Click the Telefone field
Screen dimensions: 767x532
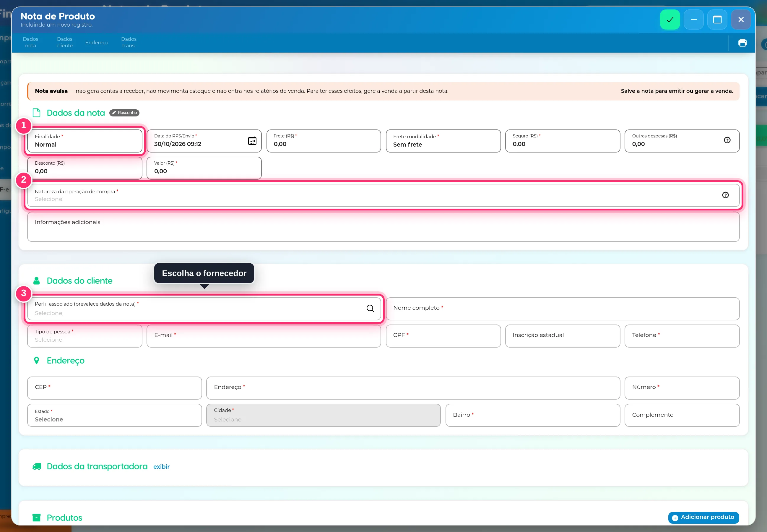click(682, 336)
